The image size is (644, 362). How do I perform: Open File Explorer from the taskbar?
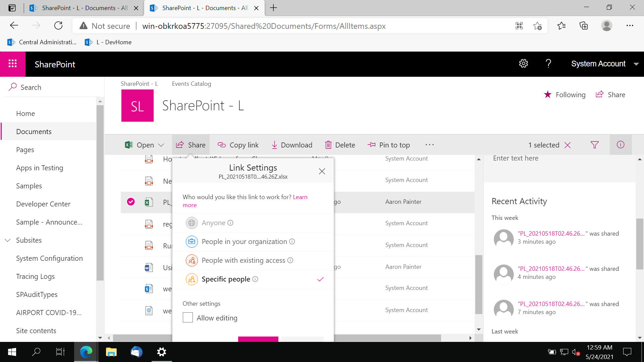click(x=111, y=352)
